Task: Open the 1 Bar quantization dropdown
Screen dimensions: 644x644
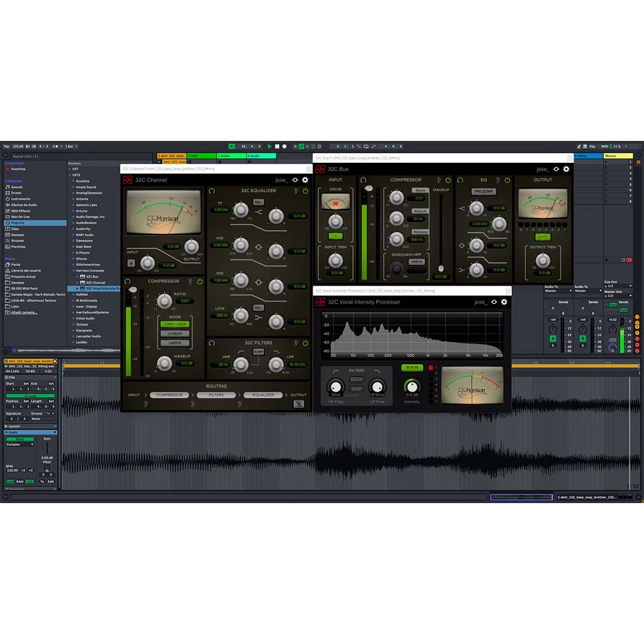Action: coord(72,146)
